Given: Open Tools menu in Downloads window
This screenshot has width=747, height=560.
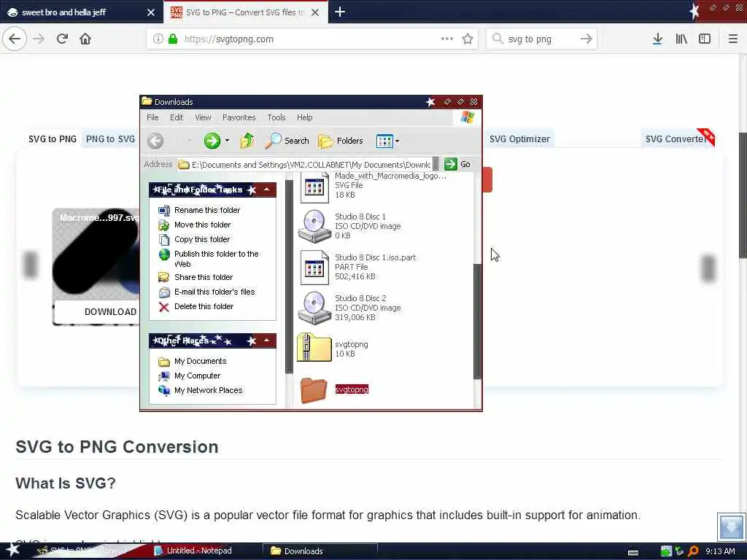Looking at the screenshot, I should (x=276, y=117).
